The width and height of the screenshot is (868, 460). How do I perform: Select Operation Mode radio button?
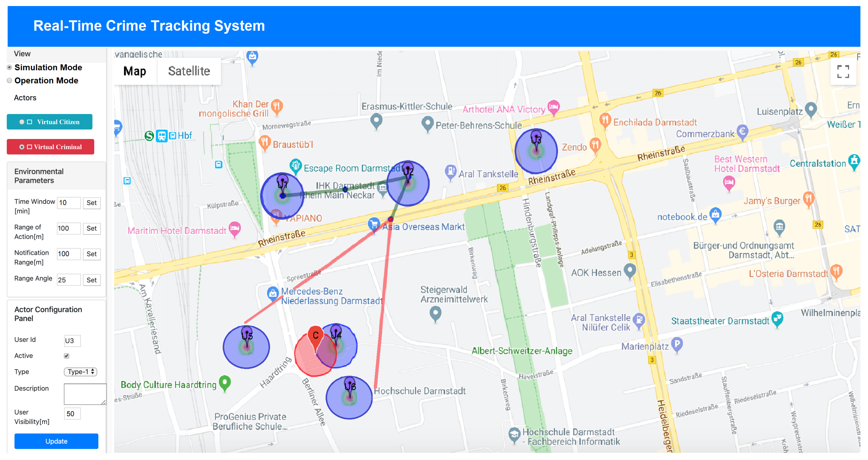point(9,81)
